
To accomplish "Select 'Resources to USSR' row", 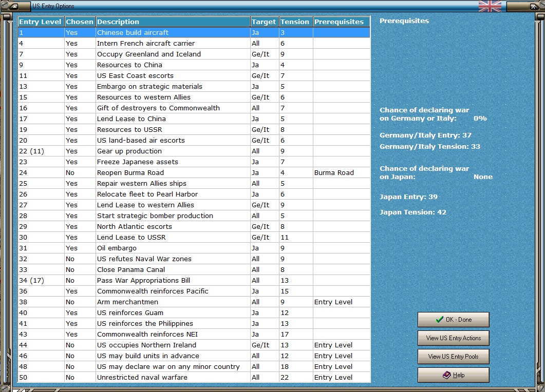I will point(194,129).
